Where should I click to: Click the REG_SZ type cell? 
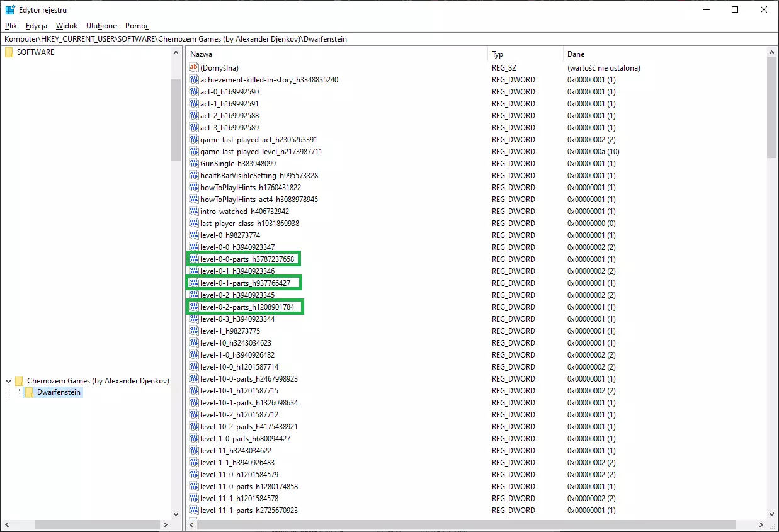tap(505, 67)
